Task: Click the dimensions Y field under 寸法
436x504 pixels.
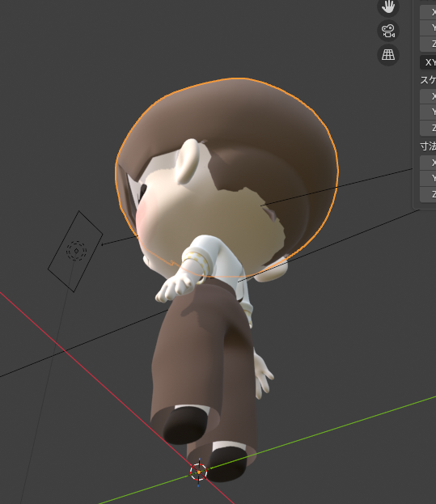Action: pyautogui.click(x=428, y=179)
